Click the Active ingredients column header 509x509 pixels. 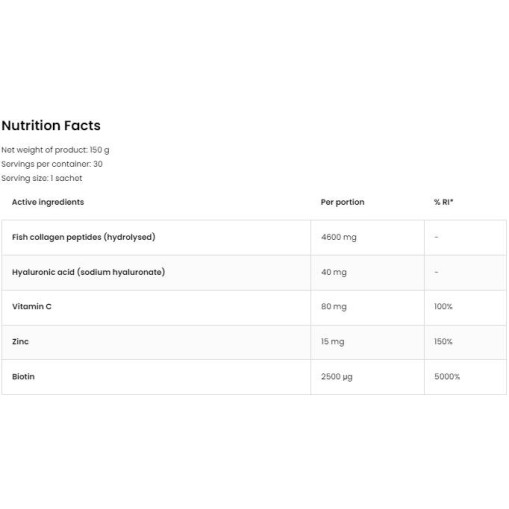click(48, 202)
